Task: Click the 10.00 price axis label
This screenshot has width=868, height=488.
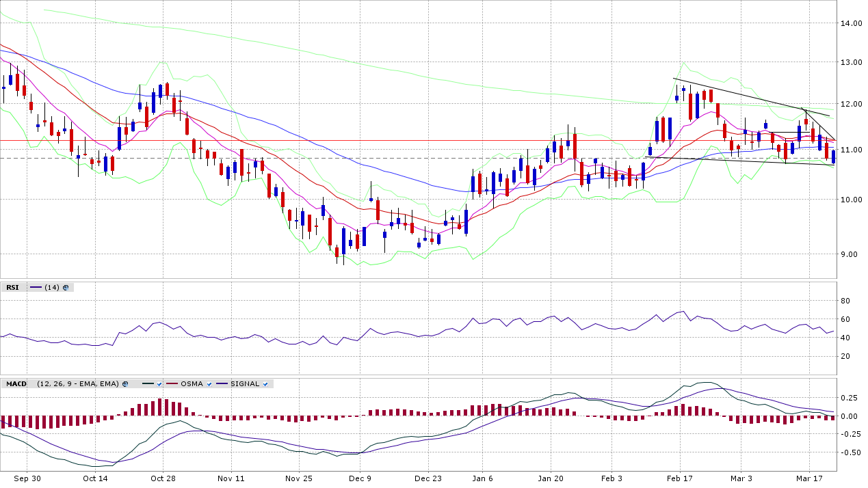Action: coord(852,200)
